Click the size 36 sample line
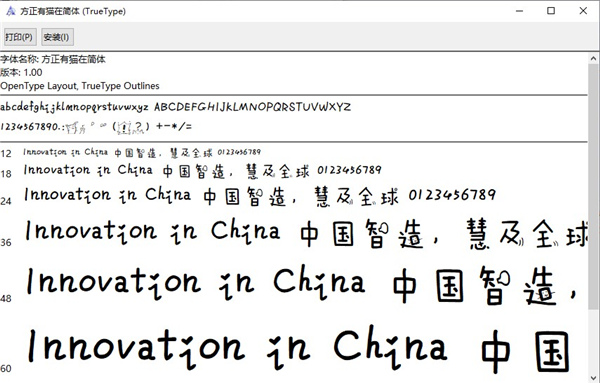Screen dimensions: 600x383 point(306,233)
